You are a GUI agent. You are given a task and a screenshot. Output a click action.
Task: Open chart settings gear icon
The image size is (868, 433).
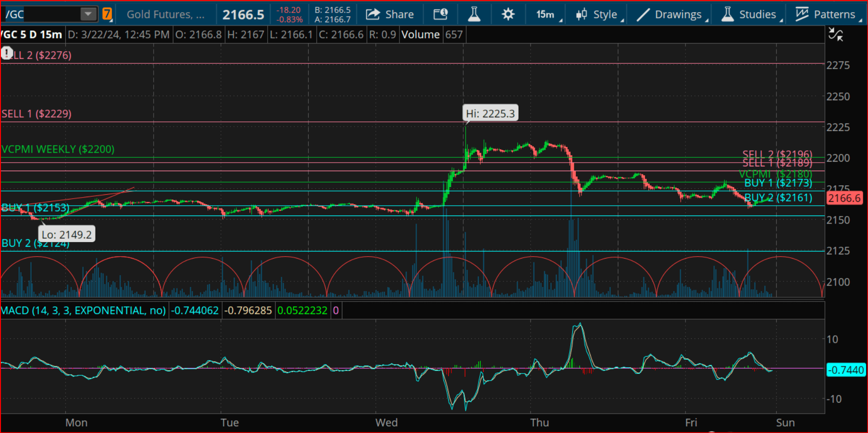[508, 15]
